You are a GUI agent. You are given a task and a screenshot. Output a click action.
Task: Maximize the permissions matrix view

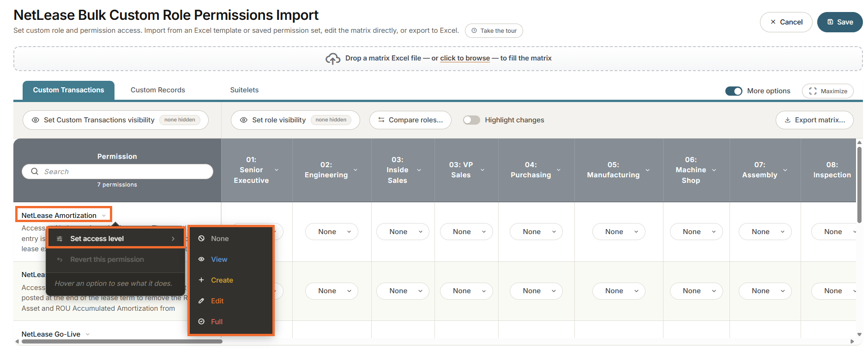(x=827, y=91)
